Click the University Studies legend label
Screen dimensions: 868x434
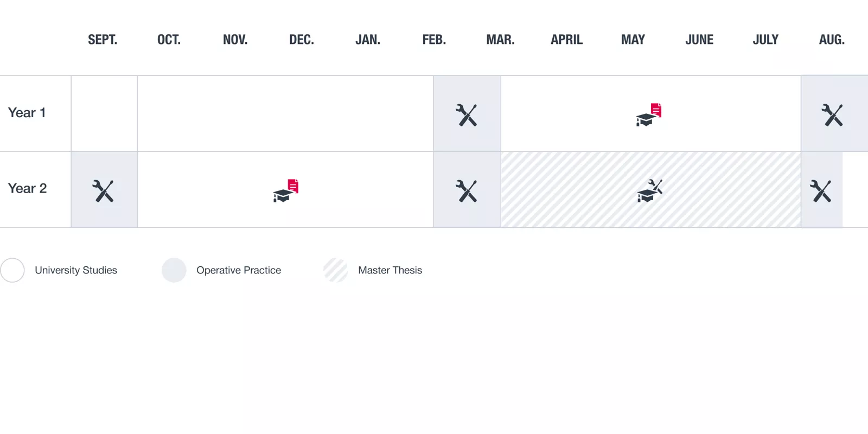pyautogui.click(x=76, y=270)
